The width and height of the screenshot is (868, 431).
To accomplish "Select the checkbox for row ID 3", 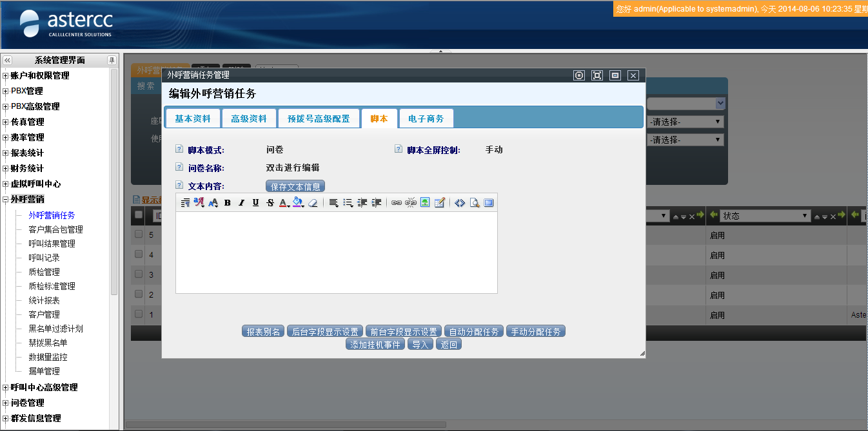I will coord(139,274).
